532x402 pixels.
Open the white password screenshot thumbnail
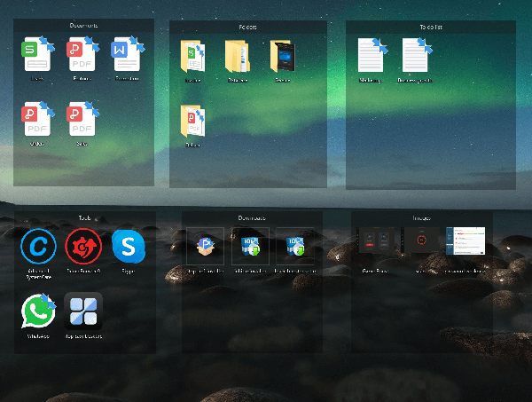(465, 240)
